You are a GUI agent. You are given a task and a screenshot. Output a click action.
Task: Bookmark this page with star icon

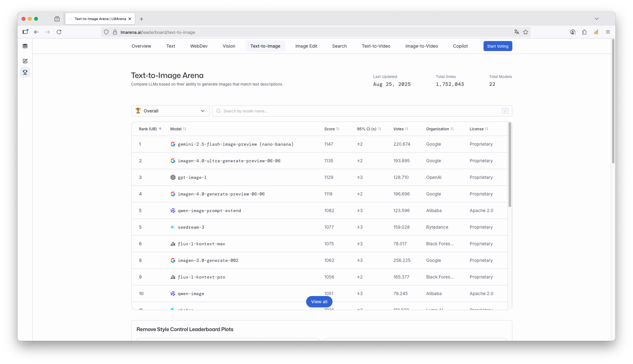tap(526, 32)
